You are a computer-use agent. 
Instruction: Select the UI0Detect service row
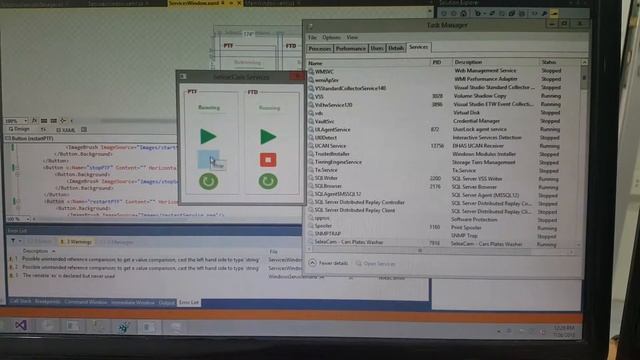(x=443, y=138)
